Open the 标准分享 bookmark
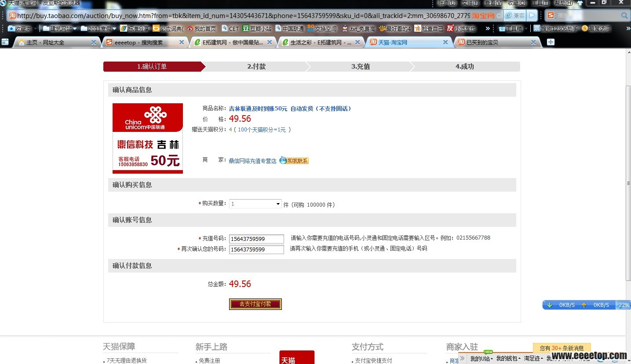The width and height of the screenshot is (631, 364). (134, 29)
